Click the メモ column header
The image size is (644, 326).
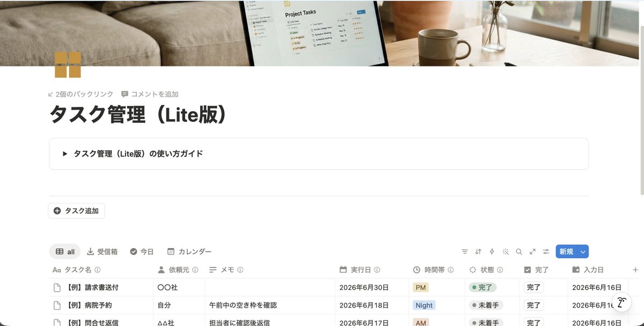[270, 270]
